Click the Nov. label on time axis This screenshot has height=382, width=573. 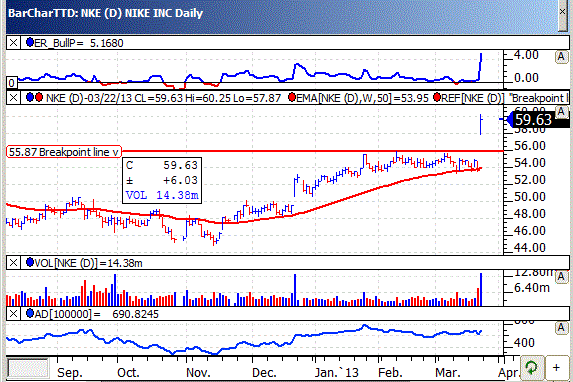coord(198,373)
